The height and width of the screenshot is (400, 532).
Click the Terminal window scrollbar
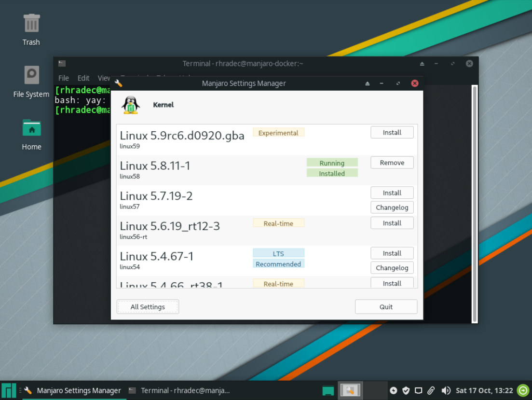(x=475, y=204)
